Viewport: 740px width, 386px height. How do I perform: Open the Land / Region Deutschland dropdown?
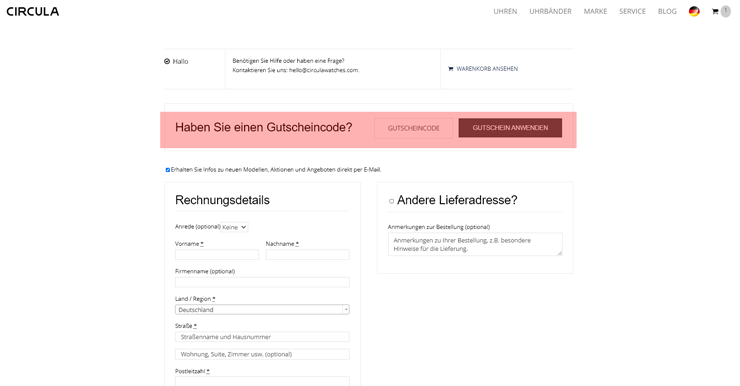click(x=262, y=310)
